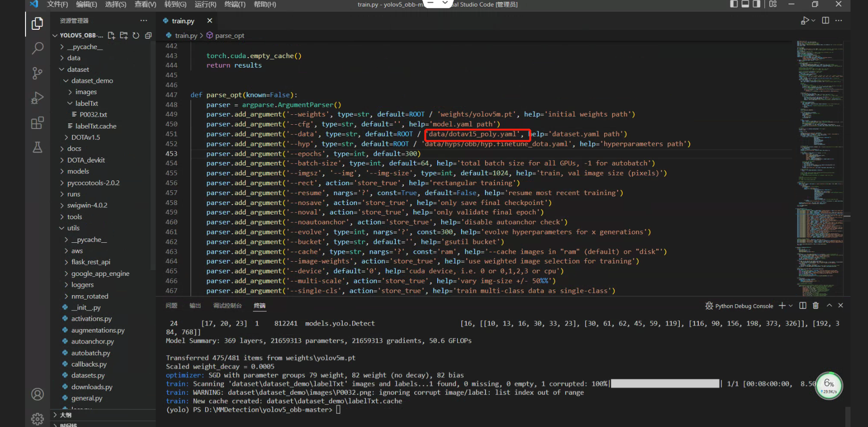Refresh the explorer with the refresh icon
Screen dimensions: 868x427
pyautogui.click(x=136, y=35)
